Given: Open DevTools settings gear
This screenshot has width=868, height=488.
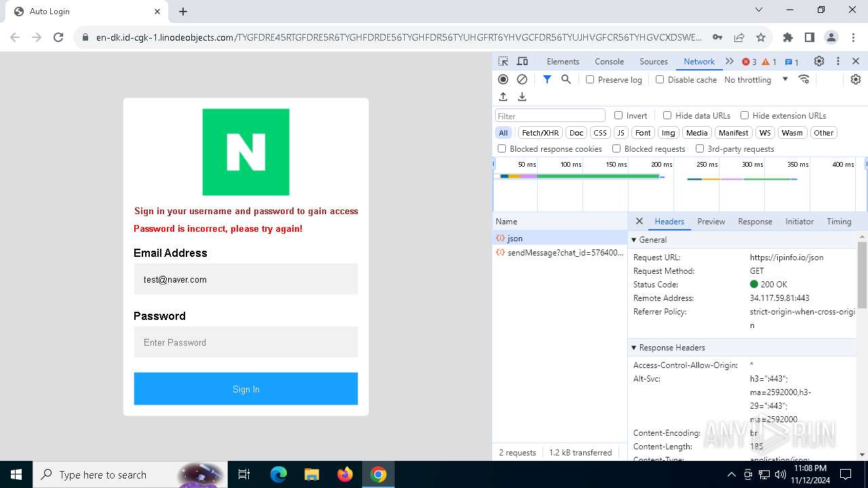Looking at the screenshot, I should 819,62.
